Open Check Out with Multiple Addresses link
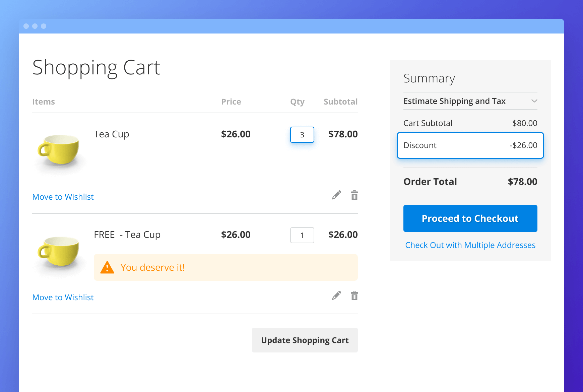Image resolution: width=583 pixels, height=392 pixels. click(470, 245)
